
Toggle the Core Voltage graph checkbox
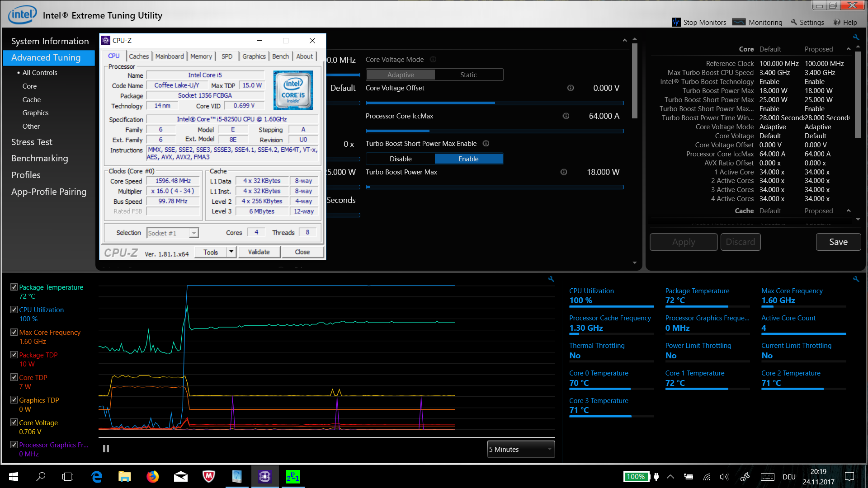(x=14, y=422)
